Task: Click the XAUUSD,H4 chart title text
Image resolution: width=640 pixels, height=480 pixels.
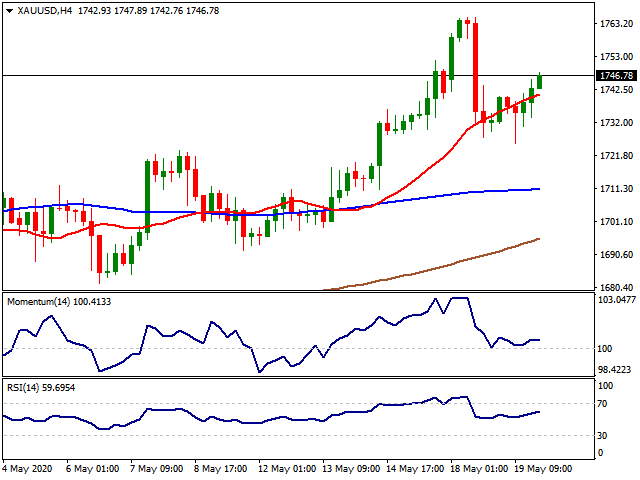Action: 44,11
